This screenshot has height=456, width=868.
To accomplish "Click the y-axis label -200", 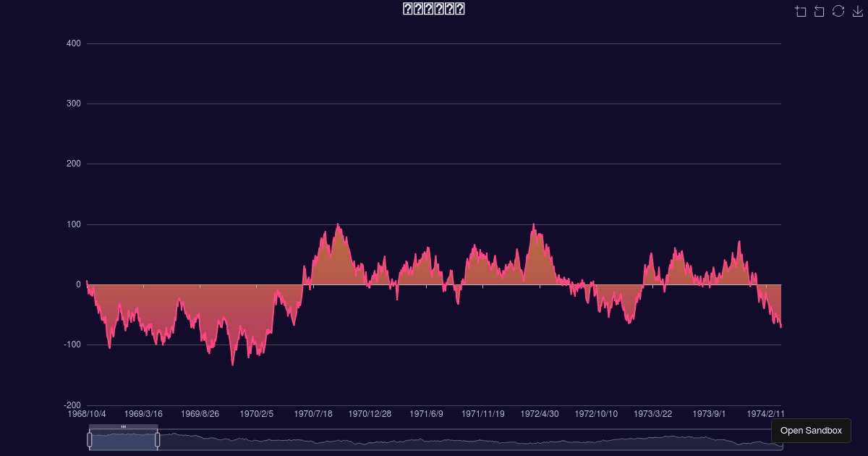I will (72, 405).
